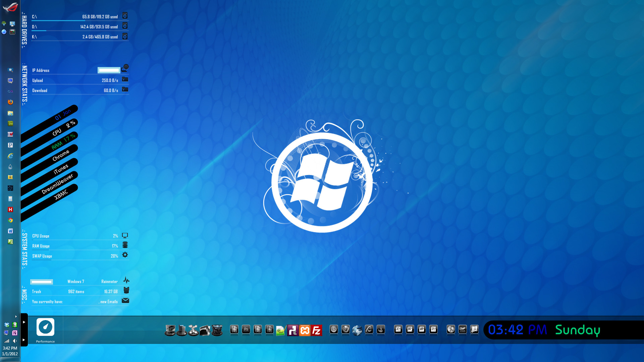Click the Rainmeter link in Misc
The width and height of the screenshot is (644, 362).
[109, 282]
